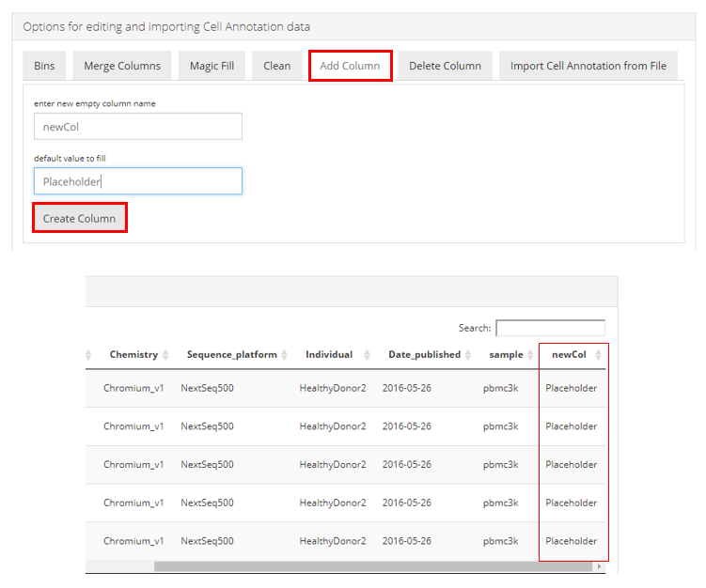Select first row Placeholder cell

571,388
